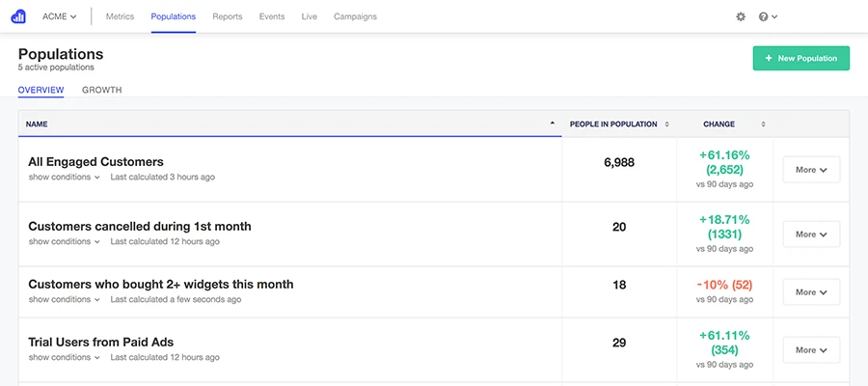The image size is (868, 386).
Task: Expand show conditions for All Engaged Customers
Action: point(64,178)
